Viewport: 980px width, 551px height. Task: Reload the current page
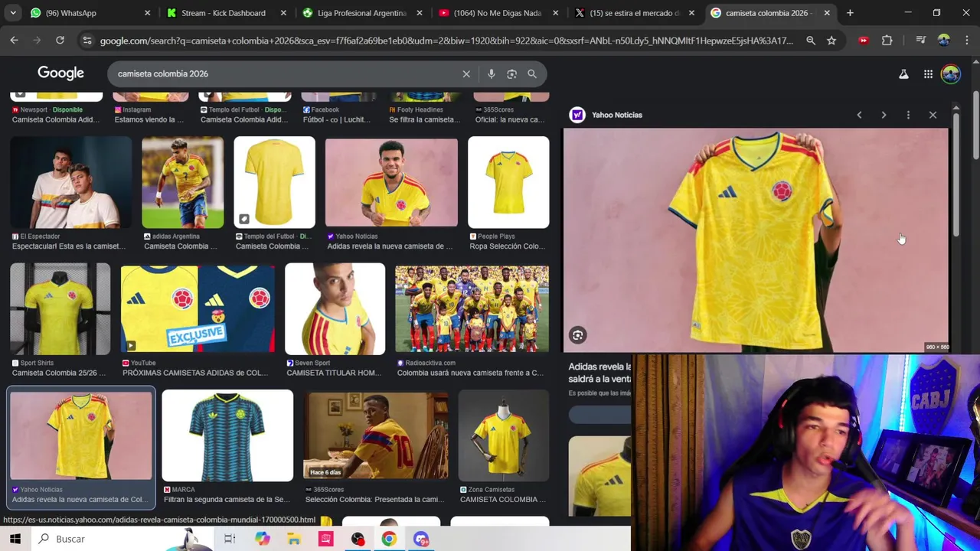60,41
